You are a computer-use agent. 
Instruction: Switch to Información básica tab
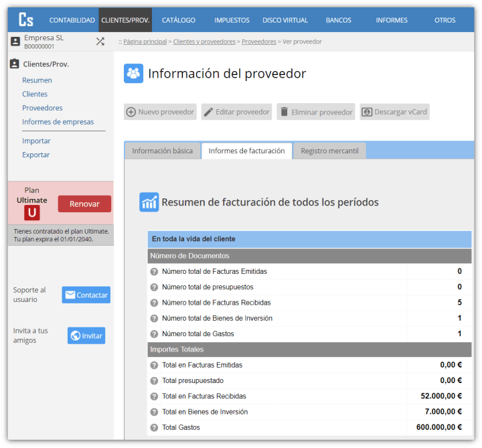(x=162, y=151)
